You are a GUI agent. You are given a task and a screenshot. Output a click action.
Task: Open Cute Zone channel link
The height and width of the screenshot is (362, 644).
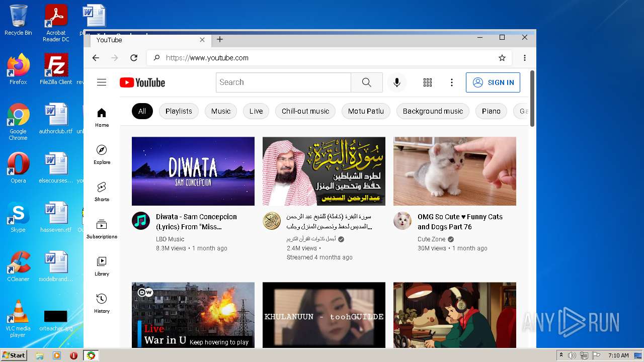tap(431, 239)
